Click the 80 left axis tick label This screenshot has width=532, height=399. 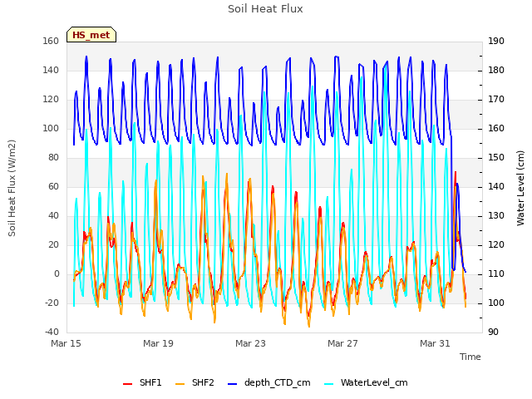pos(53,158)
